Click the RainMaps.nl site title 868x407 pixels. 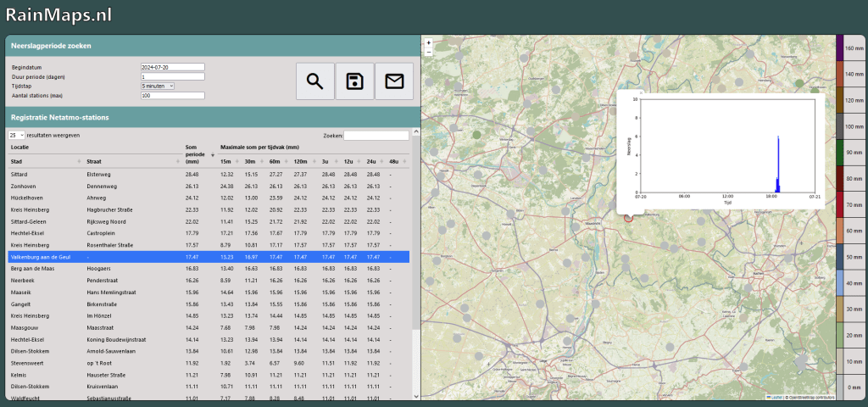coord(58,15)
